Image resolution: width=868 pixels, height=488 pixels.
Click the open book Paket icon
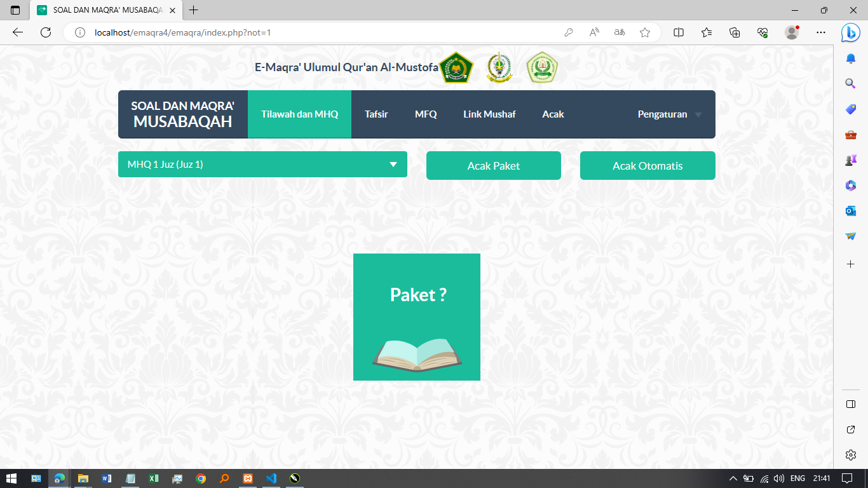coord(417,354)
